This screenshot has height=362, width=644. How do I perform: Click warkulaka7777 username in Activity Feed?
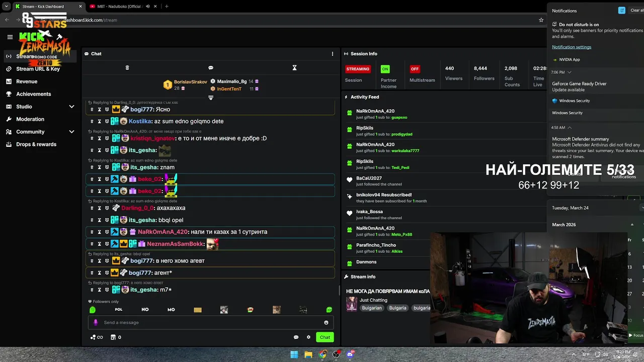click(405, 151)
